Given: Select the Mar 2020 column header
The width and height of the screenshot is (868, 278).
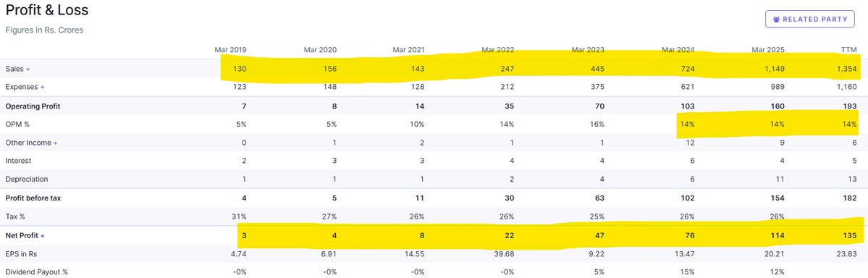Looking at the screenshot, I should click(x=320, y=50).
